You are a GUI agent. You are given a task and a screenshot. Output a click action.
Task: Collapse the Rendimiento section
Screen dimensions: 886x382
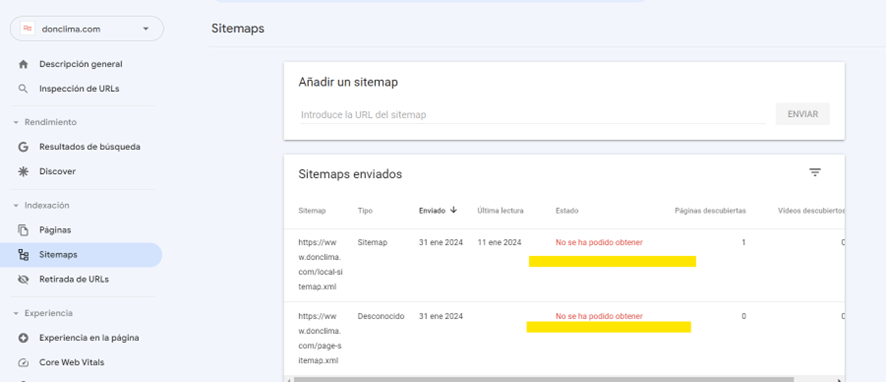click(16, 122)
